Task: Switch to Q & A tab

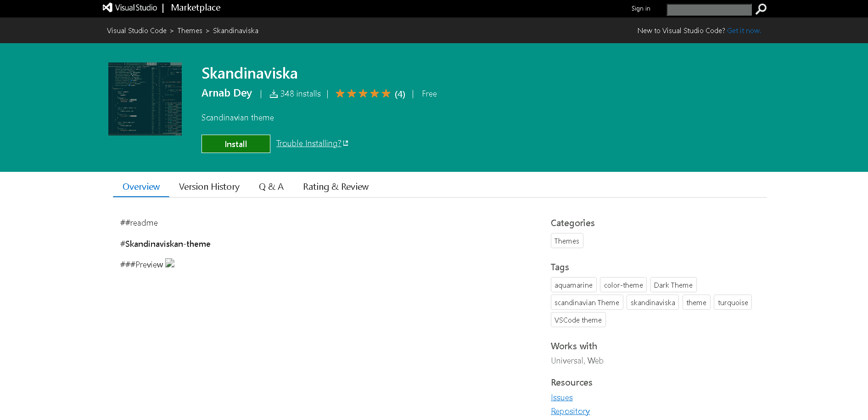Action: click(271, 187)
